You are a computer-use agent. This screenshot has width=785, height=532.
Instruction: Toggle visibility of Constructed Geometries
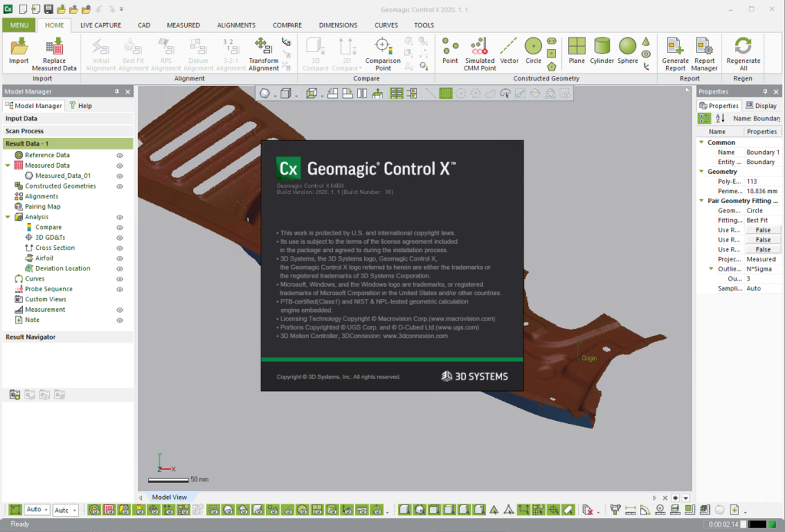point(120,186)
